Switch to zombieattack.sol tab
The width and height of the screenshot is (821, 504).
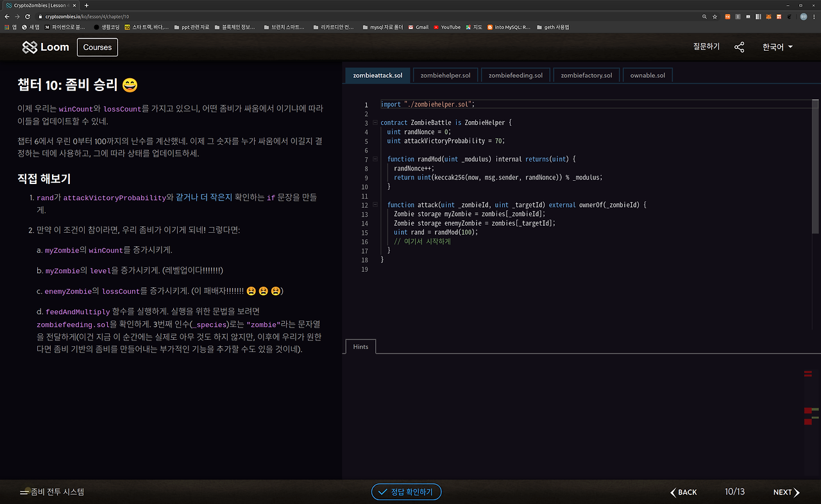point(378,75)
